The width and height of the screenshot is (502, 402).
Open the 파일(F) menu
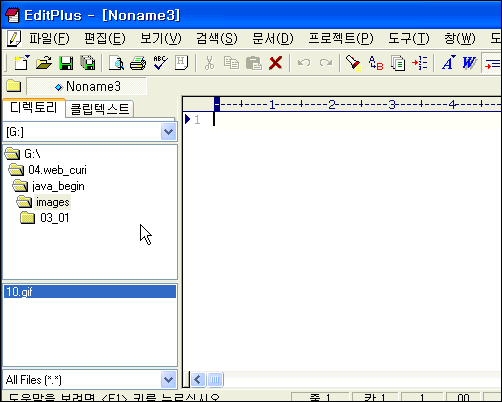click(49, 39)
